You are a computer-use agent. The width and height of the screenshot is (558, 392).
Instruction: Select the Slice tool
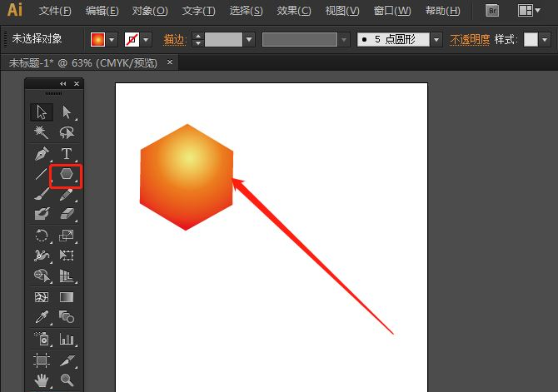[x=67, y=360]
